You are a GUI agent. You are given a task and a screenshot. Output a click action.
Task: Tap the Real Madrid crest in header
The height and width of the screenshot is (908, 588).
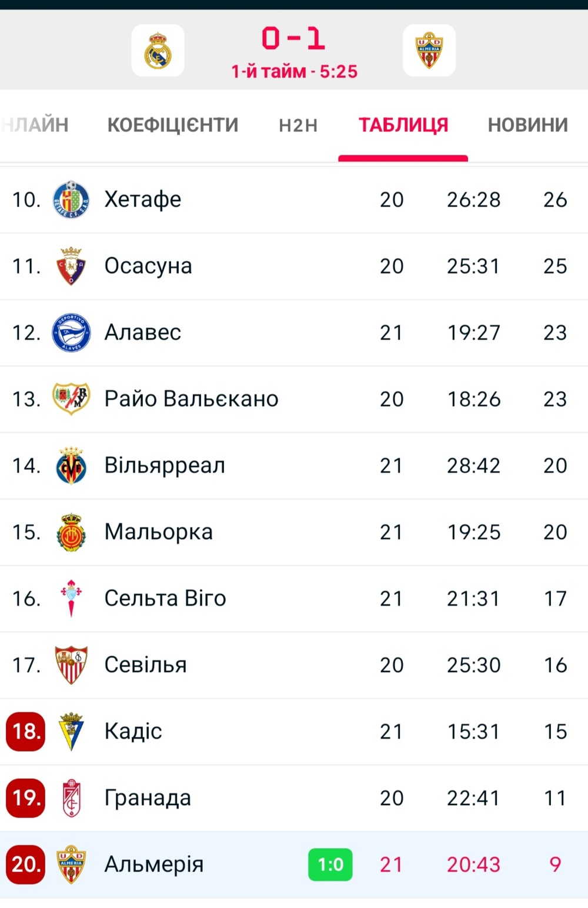pos(158,50)
